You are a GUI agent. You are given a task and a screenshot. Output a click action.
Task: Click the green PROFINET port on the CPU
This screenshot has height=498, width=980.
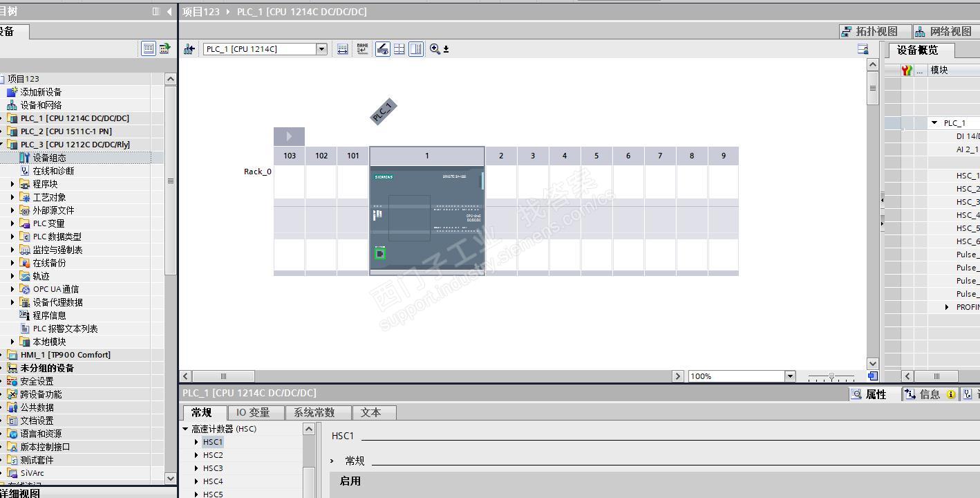click(x=379, y=254)
